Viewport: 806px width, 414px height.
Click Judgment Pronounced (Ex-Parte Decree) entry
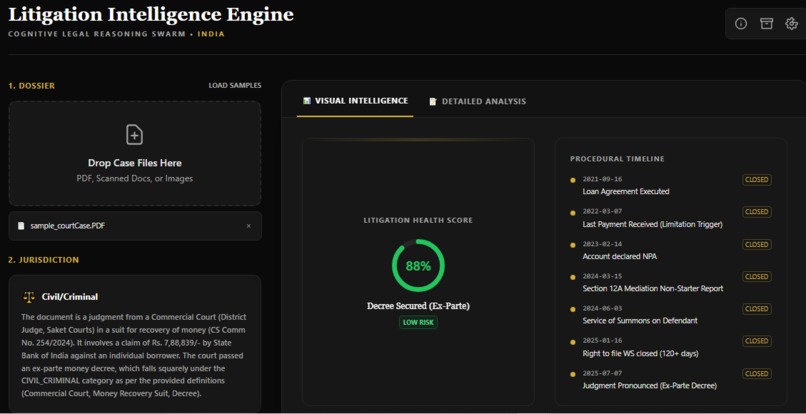point(649,386)
